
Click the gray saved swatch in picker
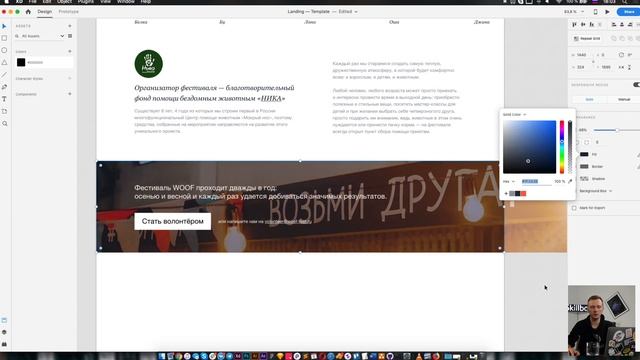(x=512, y=193)
